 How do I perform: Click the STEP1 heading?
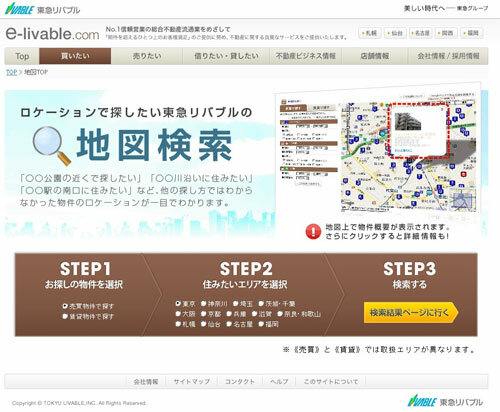click(85, 269)
